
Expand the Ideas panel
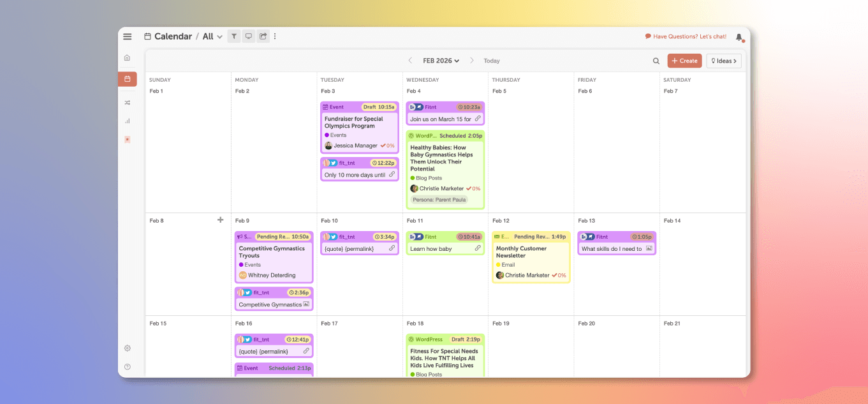coord(723,61)
